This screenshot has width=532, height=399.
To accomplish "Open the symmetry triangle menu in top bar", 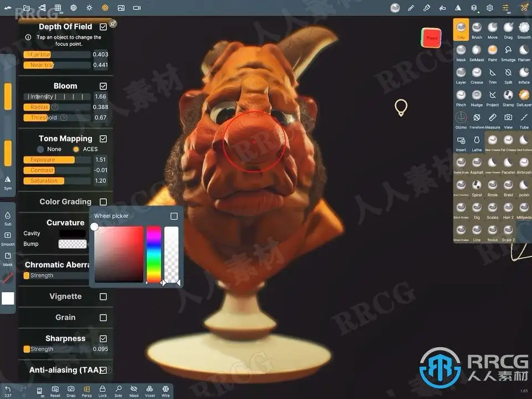I will (458, 8).
